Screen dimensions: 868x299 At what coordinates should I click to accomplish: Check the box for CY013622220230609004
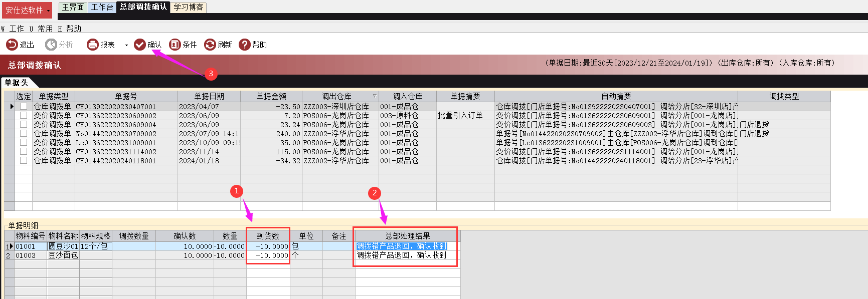(24, 124)
